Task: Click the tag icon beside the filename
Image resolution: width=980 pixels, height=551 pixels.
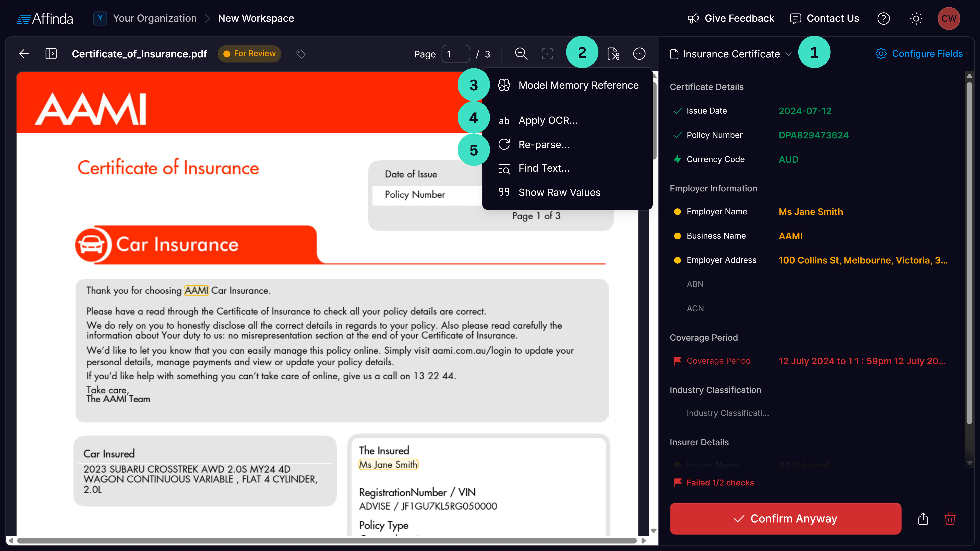Action: tap(301, 54)
